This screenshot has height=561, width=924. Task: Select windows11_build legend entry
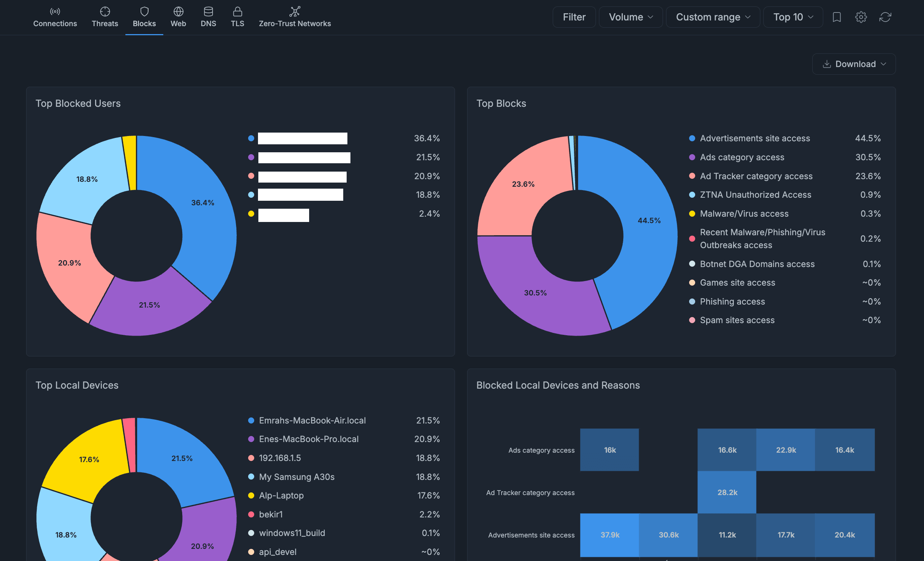tap(292, 533)
